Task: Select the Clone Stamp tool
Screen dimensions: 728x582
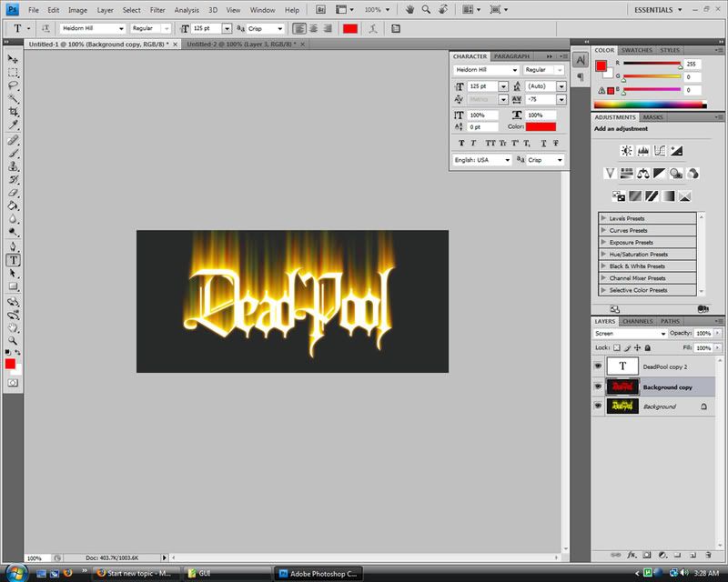Action: [x=13, y=166]
